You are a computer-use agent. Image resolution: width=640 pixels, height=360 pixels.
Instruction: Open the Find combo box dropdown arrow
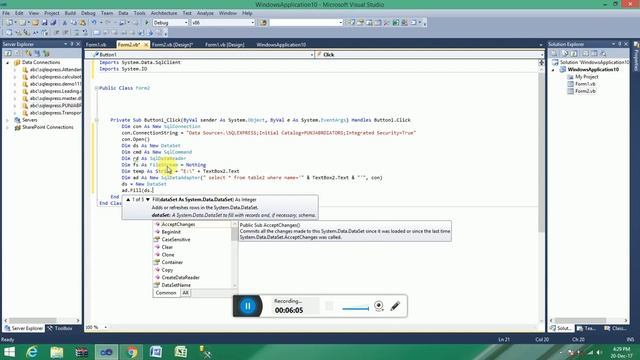pyautogui.click(x=340, y=23)
